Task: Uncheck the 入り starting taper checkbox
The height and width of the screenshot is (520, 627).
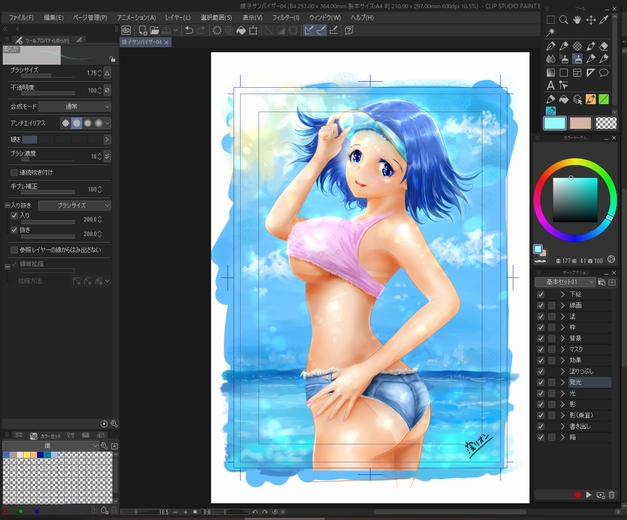Action: (14, 216)
